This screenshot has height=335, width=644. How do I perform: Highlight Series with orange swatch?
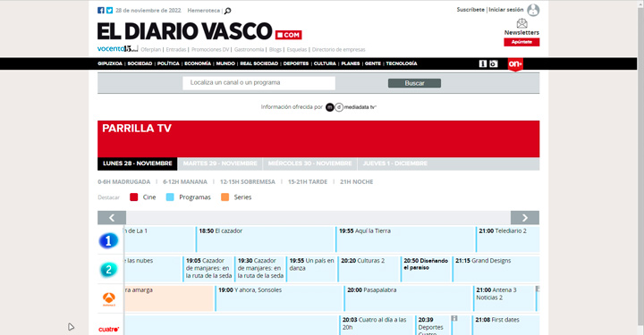coord(225,197)
